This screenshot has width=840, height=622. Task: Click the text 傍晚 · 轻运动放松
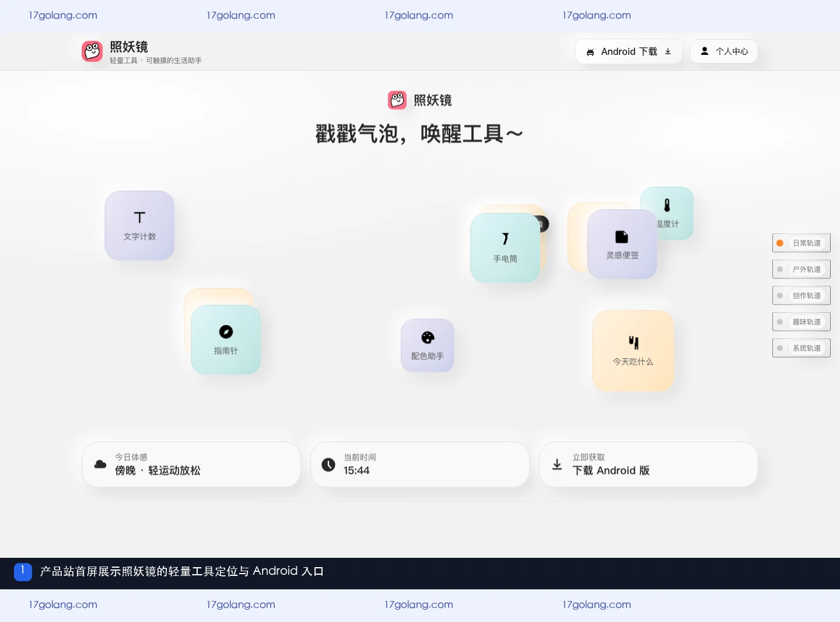pos(157,471)
